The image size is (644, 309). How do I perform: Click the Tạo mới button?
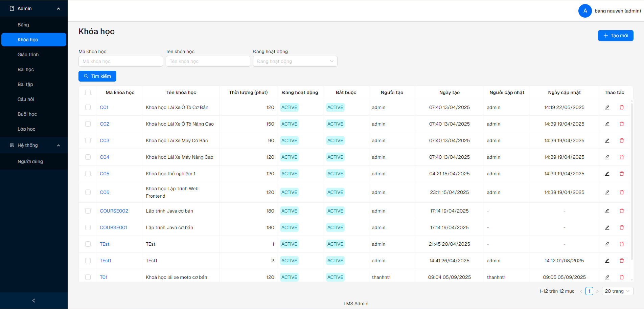(x=615, y=36)
